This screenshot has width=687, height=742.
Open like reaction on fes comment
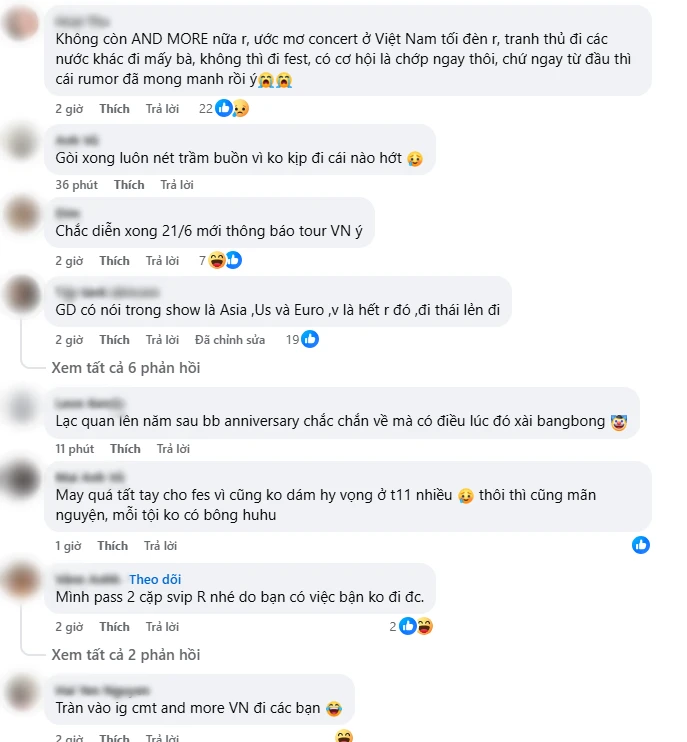641,545
